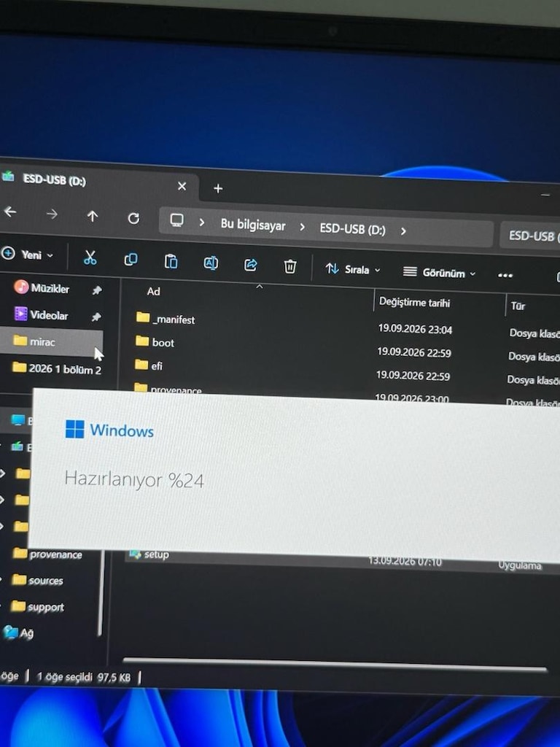Expand chevron after Bu bilgisayar
This screenshot has height=747, width=560.
pyautogui.click(x=303, y=228)
